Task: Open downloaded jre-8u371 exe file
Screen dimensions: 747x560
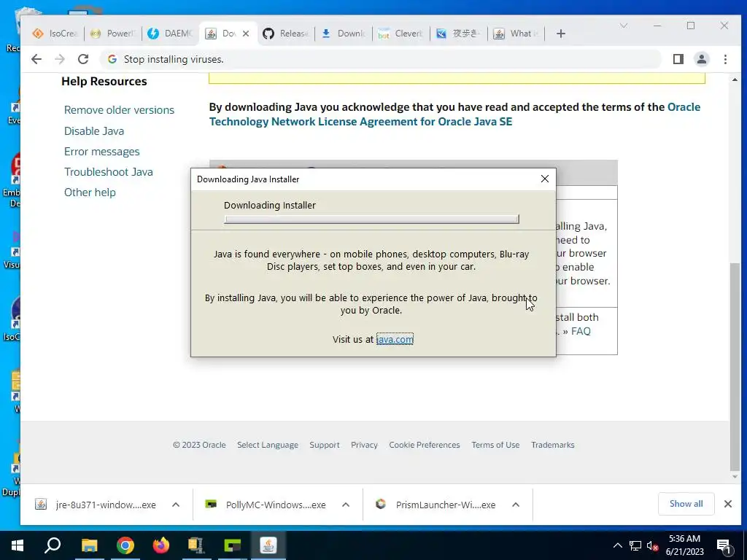Action: (96, 505)
